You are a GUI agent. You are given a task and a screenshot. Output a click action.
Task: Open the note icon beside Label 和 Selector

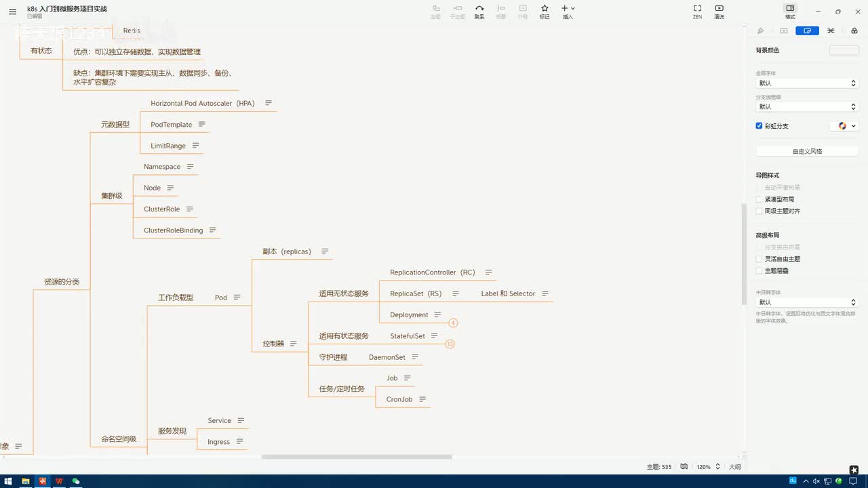tap(545, 293)
